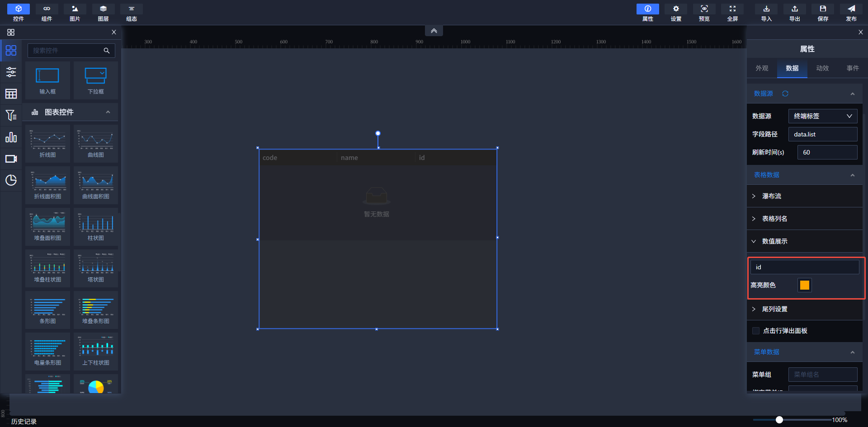Open the orange 高亮颜色 color swatch
Screen dimensions: 868x427
click(804, 285)
